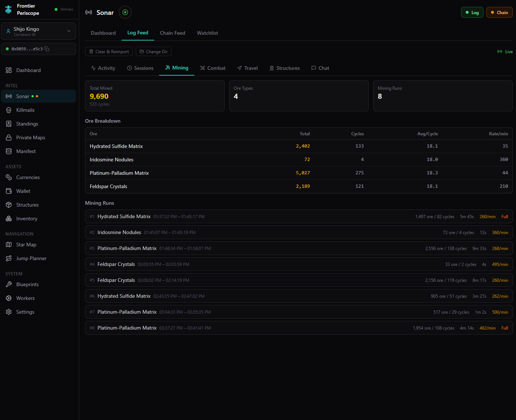Open Wallet in sidebar

point(39,191)
